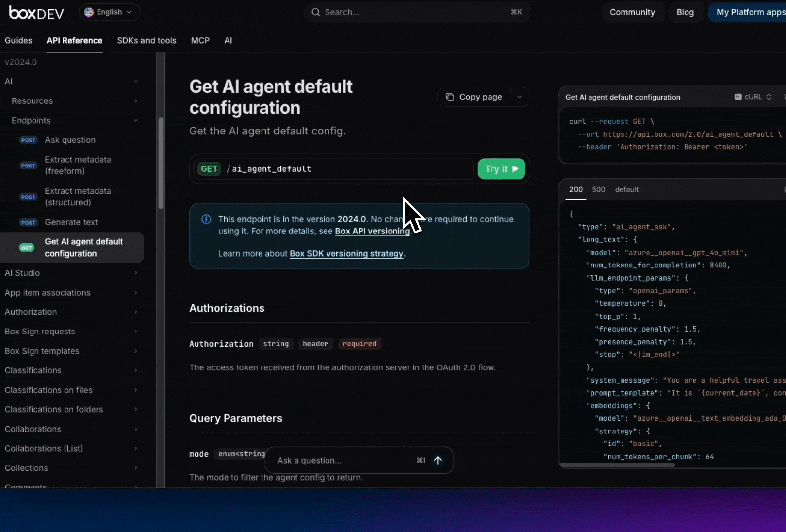Open the AI top navigation tab

228,40
